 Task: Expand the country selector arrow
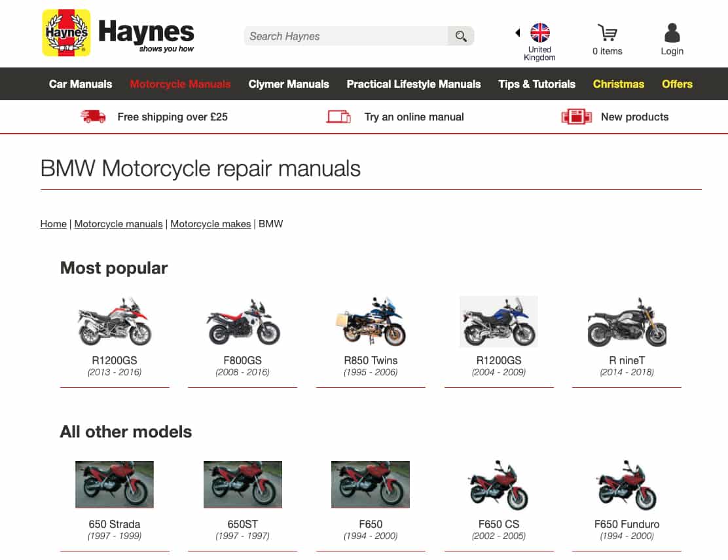click(518, 33)
